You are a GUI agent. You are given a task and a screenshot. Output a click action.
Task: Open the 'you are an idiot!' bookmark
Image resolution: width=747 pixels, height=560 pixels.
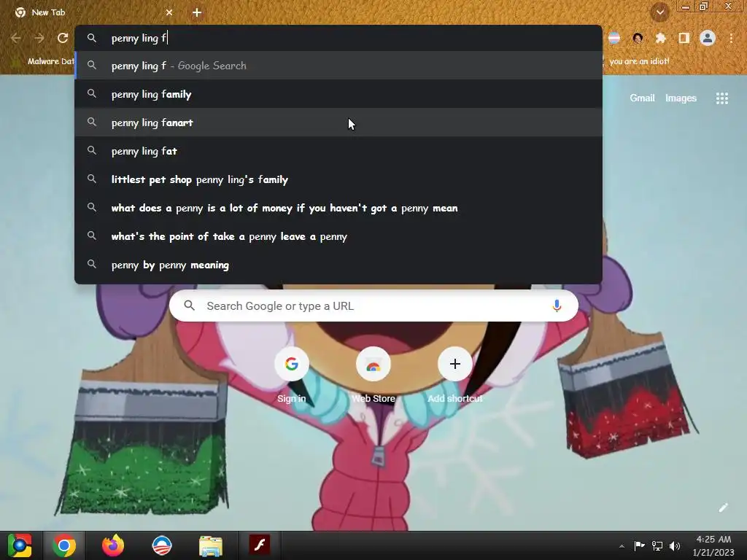pos(639,61)
